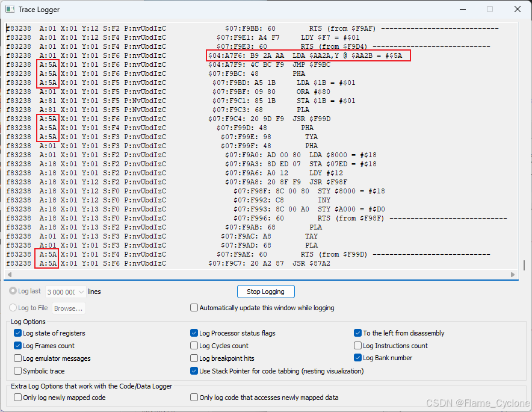
Task: Open the log lines count dropdown
Action: (66, 292)
